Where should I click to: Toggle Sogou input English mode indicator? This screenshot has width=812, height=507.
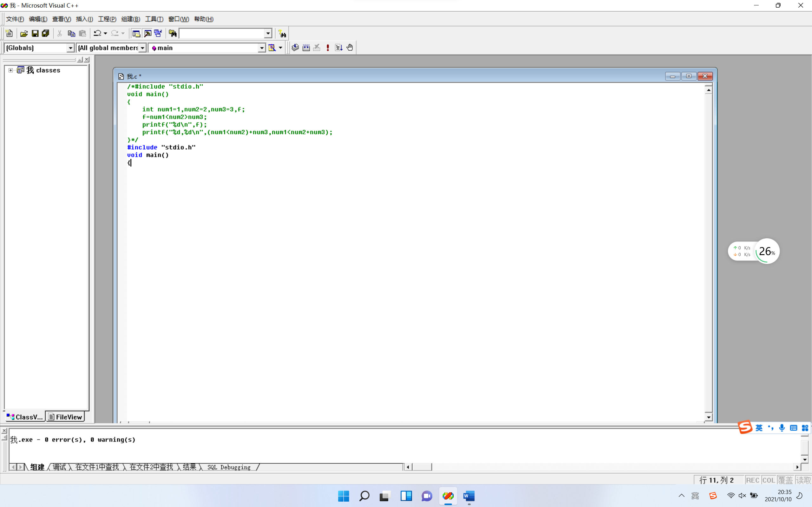pos(759,428)
